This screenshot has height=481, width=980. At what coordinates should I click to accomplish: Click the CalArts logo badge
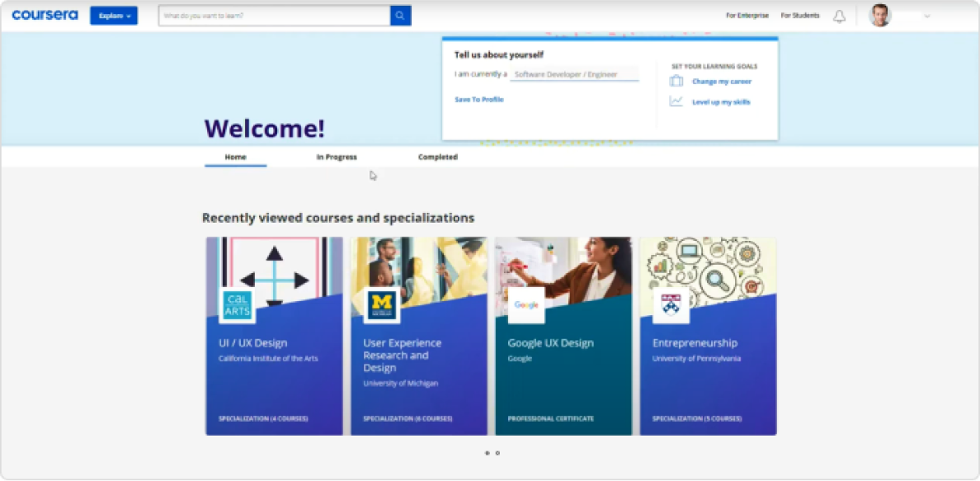[x=237, y=305]
